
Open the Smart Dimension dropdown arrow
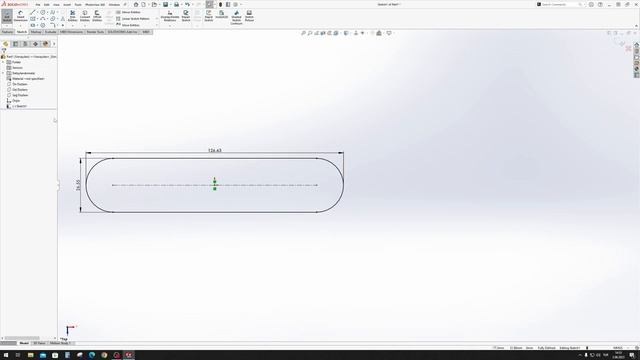[20, 26]
